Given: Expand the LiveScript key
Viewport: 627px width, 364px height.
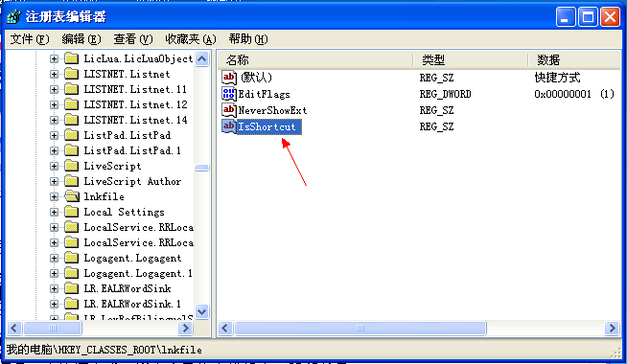Looking at the screenshot, I should click(54, 166).
